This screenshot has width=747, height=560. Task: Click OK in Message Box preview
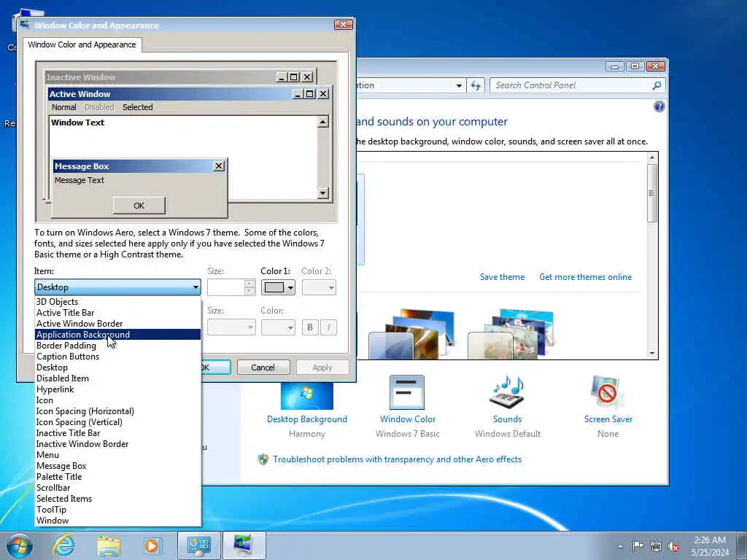tap(139, 206)
